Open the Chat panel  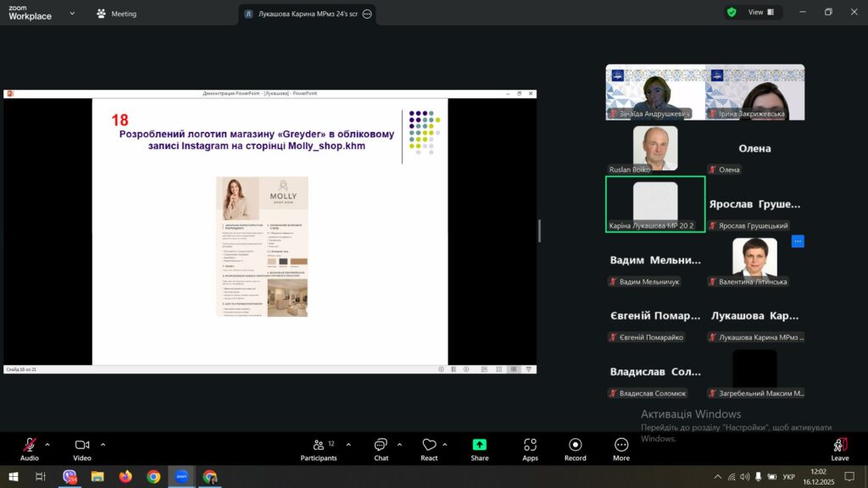(x=381, y=446)
